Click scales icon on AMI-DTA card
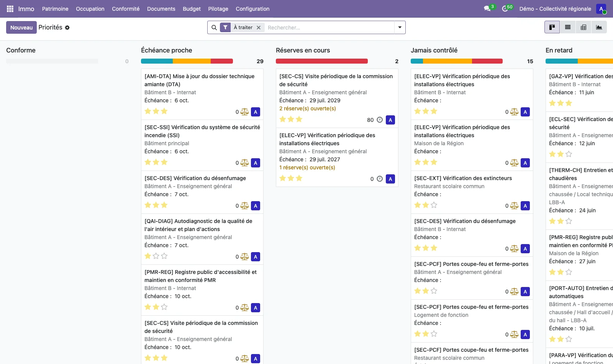The height and width of the screenshot is (364, 613). 244,112
